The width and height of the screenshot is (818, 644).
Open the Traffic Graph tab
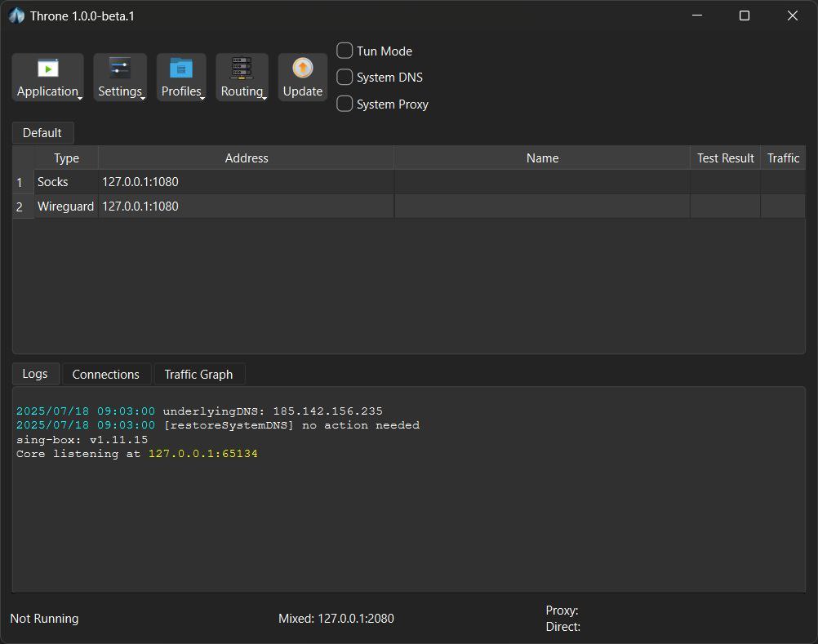coord(198,375)
